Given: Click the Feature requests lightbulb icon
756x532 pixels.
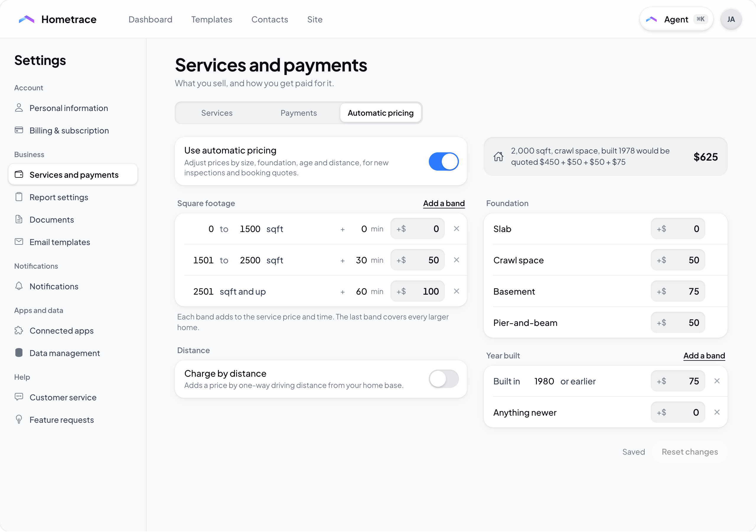Looking at the screenshot, I should [x=19, y=420].
